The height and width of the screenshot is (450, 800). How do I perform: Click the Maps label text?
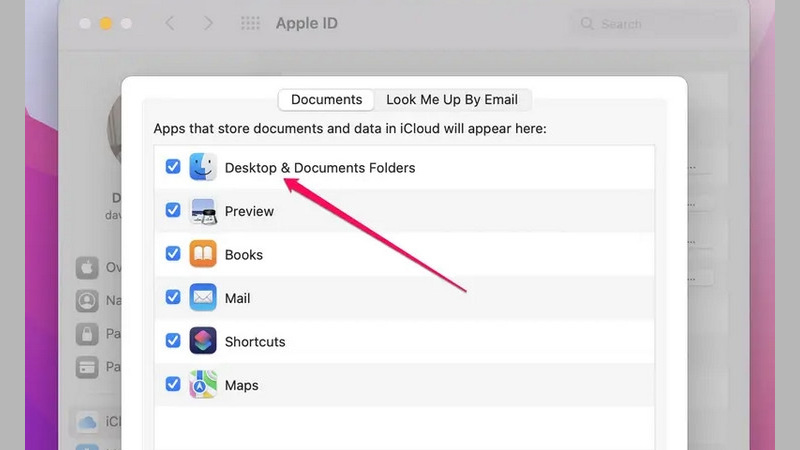tap(241, 385)
